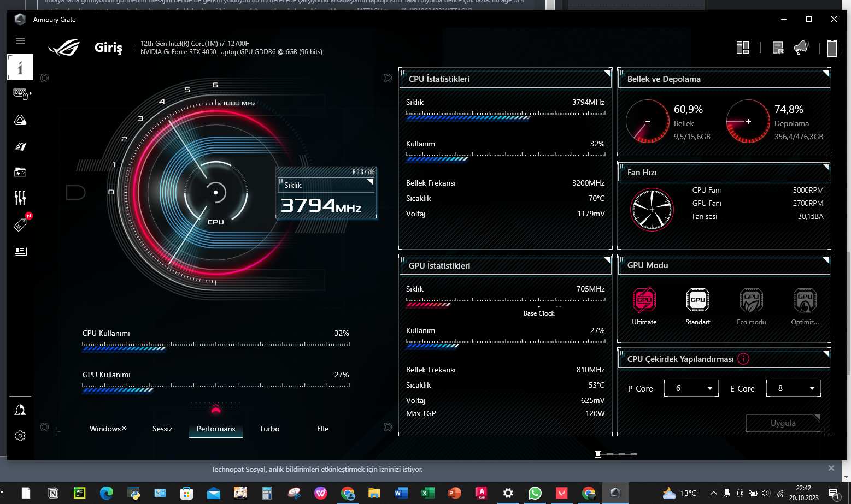851x504 pixels.
Task: Click the Bellek memory usage gauge
Action: point(648,121)
